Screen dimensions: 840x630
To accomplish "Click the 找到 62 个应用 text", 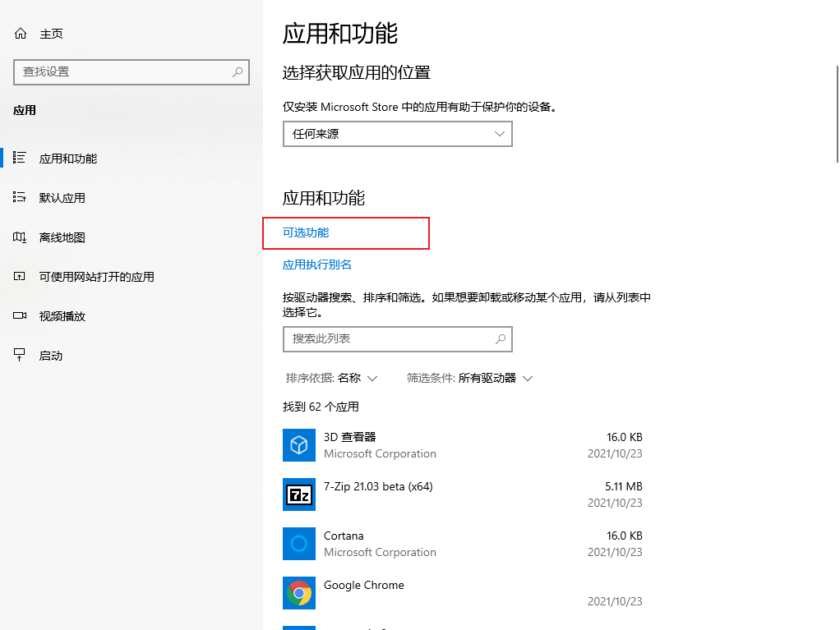I will 321,407.
